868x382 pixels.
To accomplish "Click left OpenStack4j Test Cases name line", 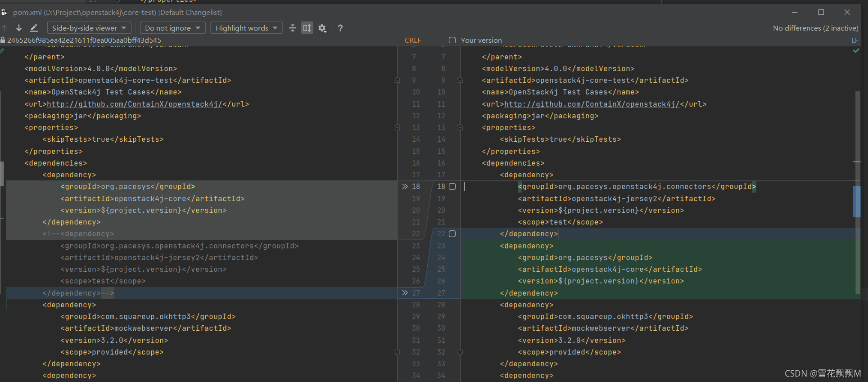I will (103, 92).
